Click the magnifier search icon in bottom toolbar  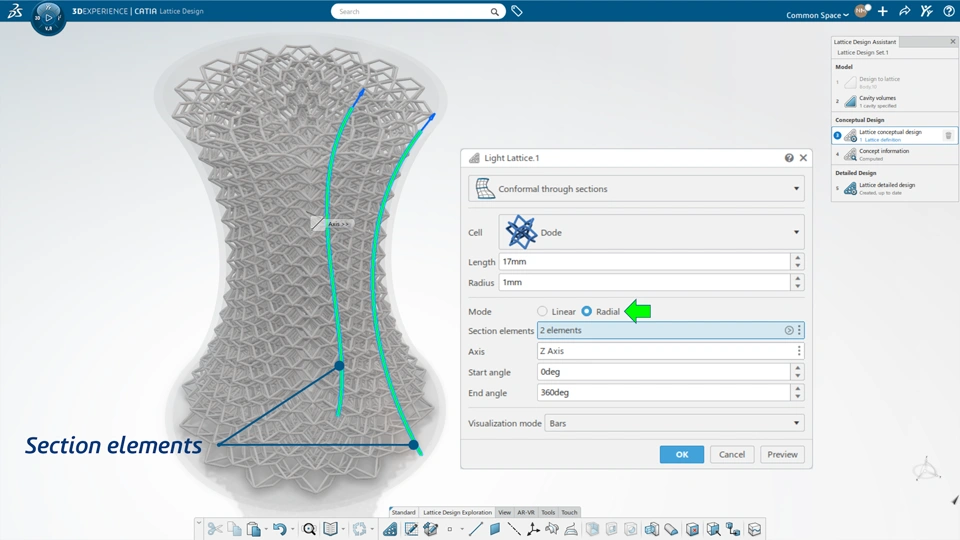pos(309,529)
